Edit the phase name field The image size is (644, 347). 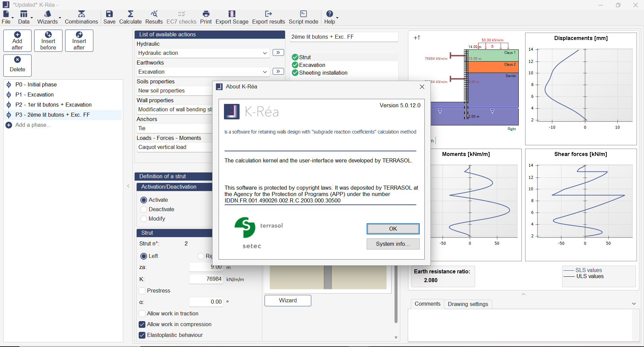[344, 37]
